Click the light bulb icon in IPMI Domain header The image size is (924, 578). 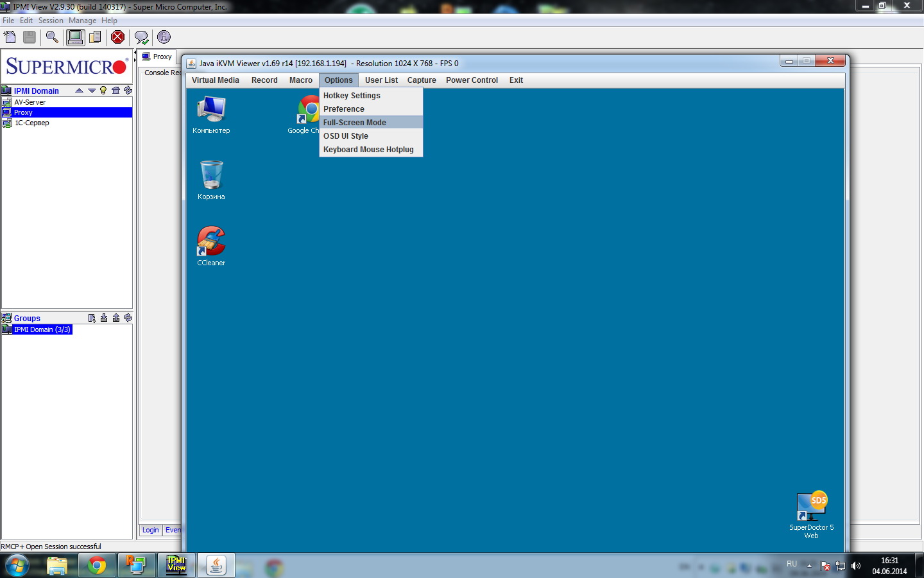click(x=103, y=91)
